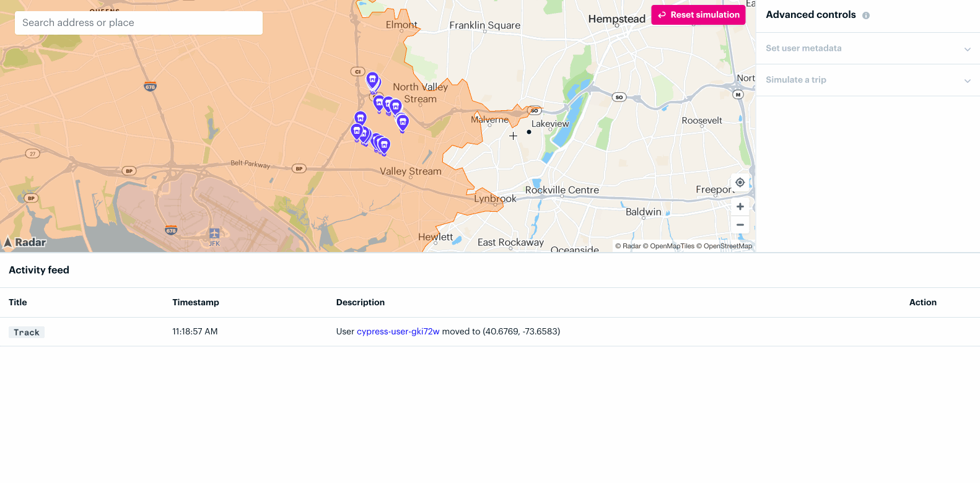Click the Radar logo on the map
The width and height of the screenshot is (980, 483).
25,242
